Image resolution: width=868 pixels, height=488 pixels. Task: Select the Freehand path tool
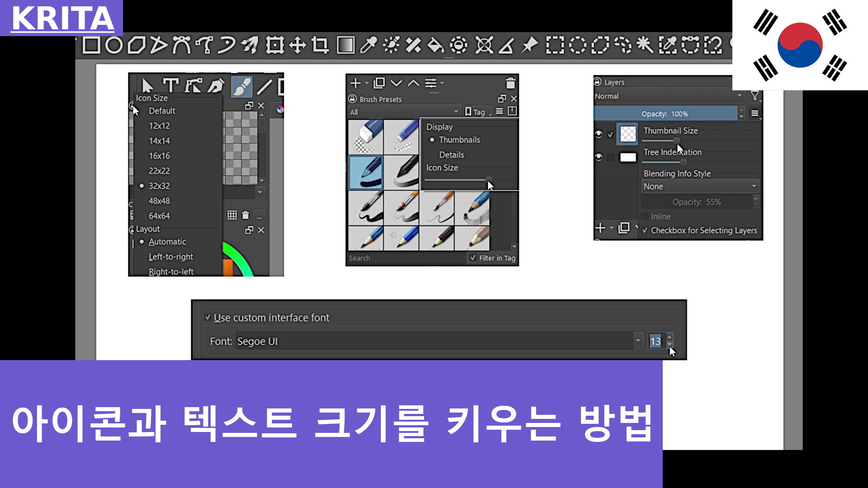coord(204,45)
